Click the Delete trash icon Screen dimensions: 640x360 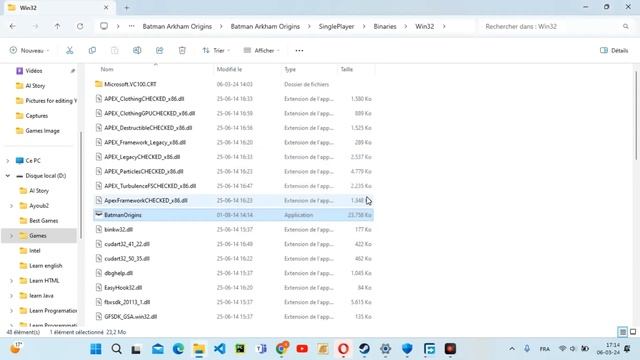(182, 50)
